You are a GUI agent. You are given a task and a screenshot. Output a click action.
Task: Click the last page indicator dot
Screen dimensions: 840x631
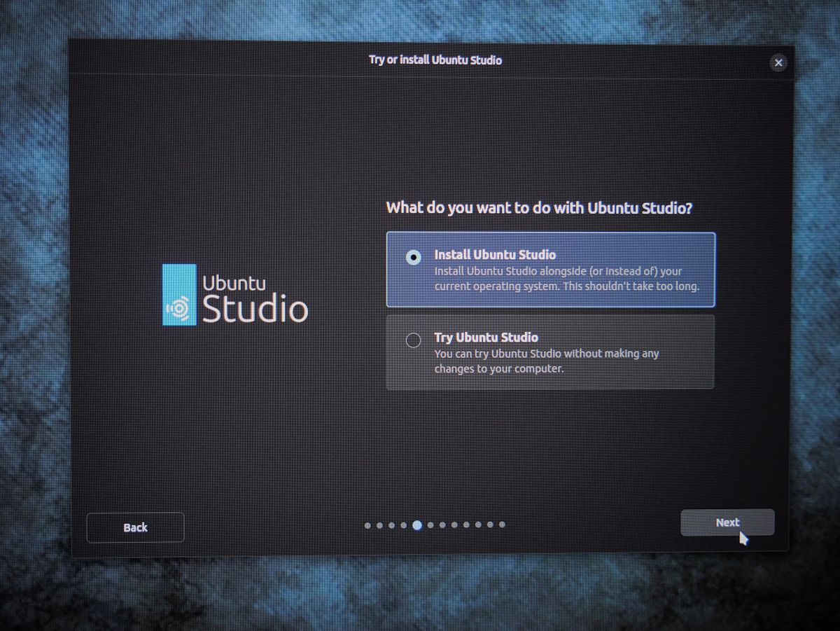[502, 524]
